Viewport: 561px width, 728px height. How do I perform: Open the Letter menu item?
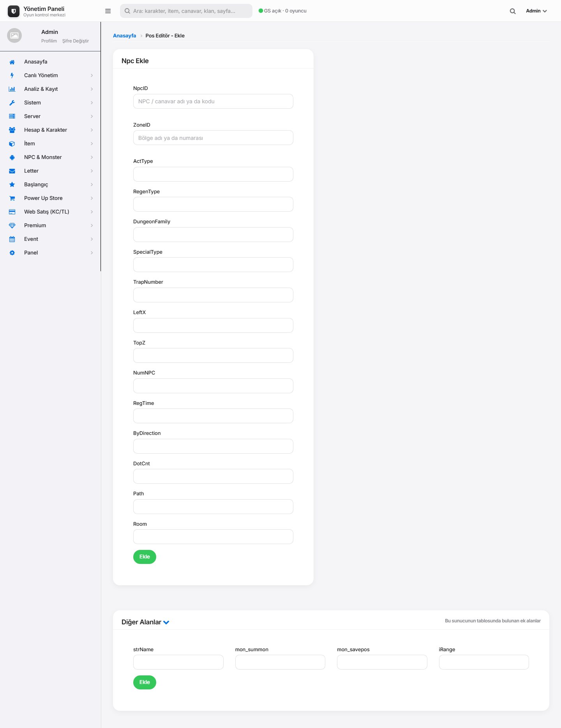click(51, 171)
